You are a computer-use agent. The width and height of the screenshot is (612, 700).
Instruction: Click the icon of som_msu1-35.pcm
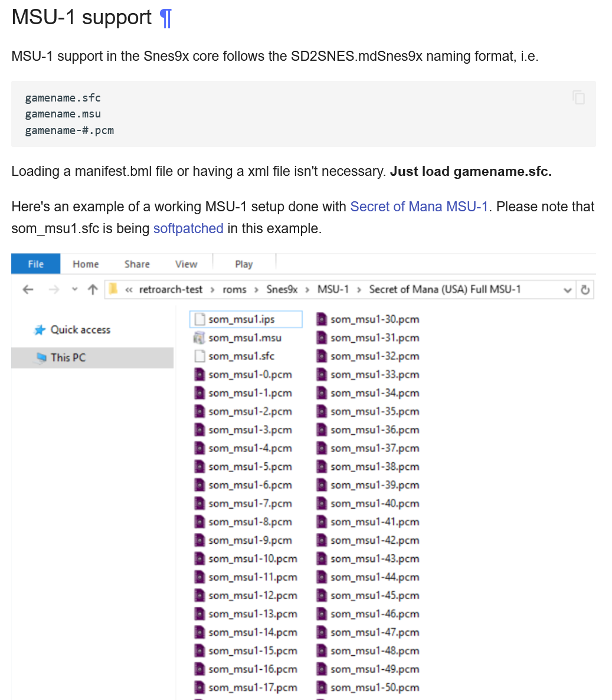[x=322, y=411]
